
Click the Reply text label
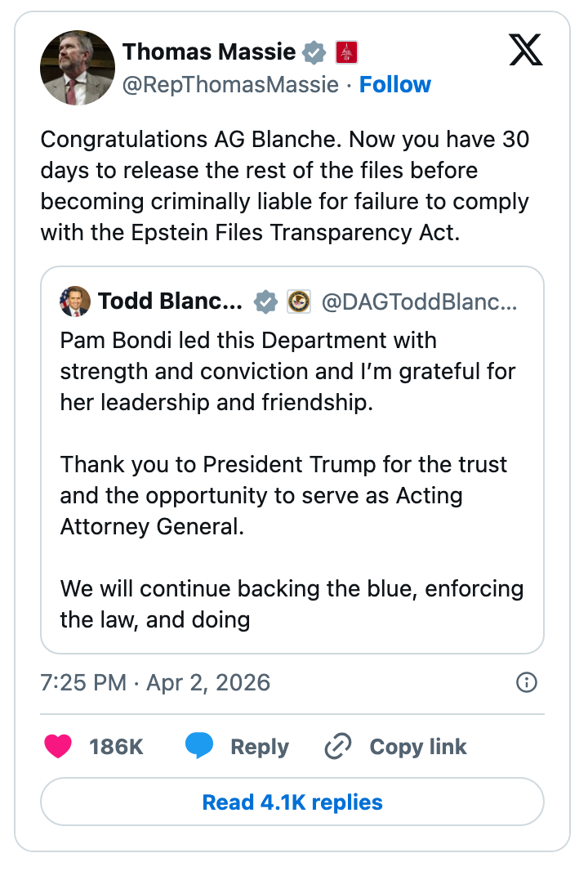pos(260,746)
